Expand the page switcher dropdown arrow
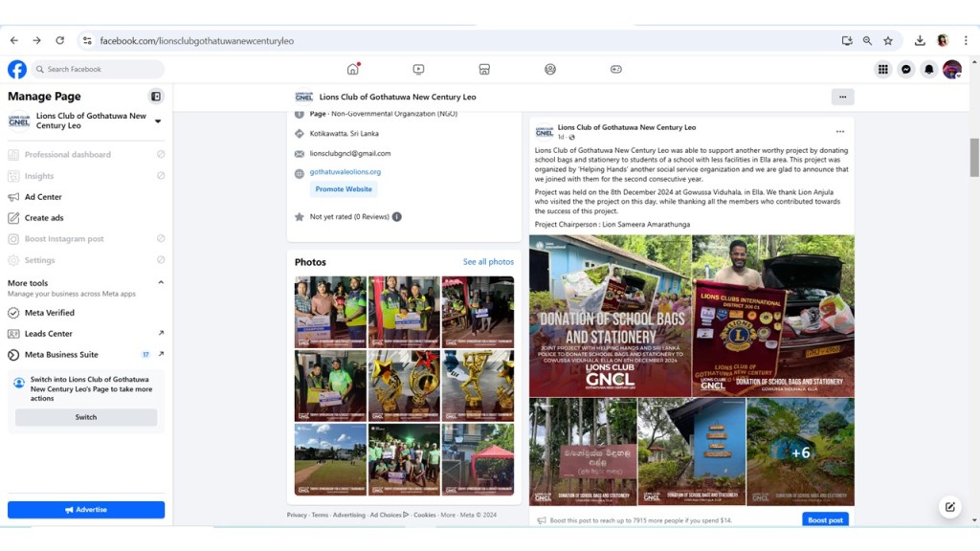This screenshot has width=980, height=551. [158, 121]
